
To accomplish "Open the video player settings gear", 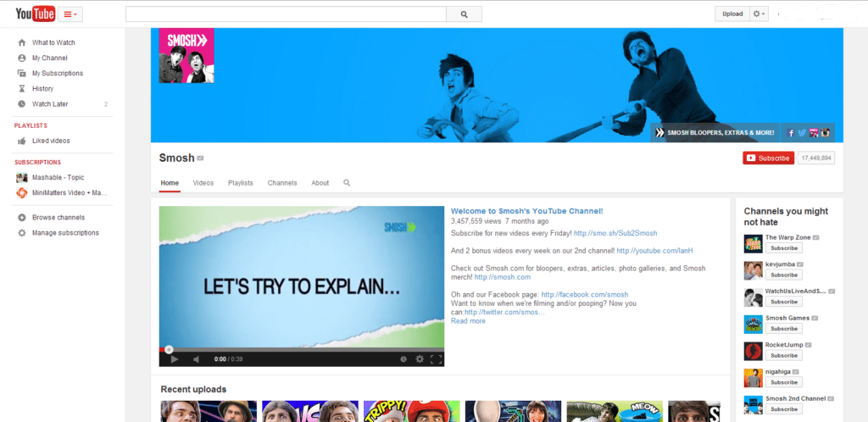I will click(420, 359).
